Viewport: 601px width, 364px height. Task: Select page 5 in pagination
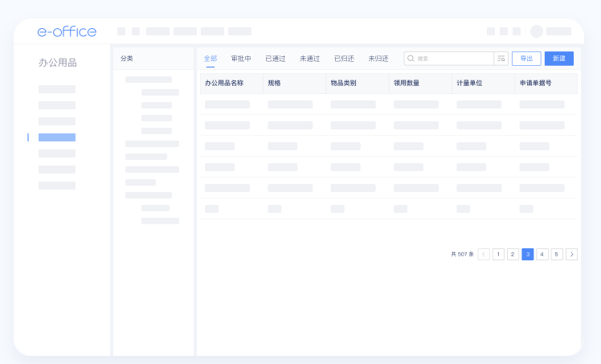point(557,254)
